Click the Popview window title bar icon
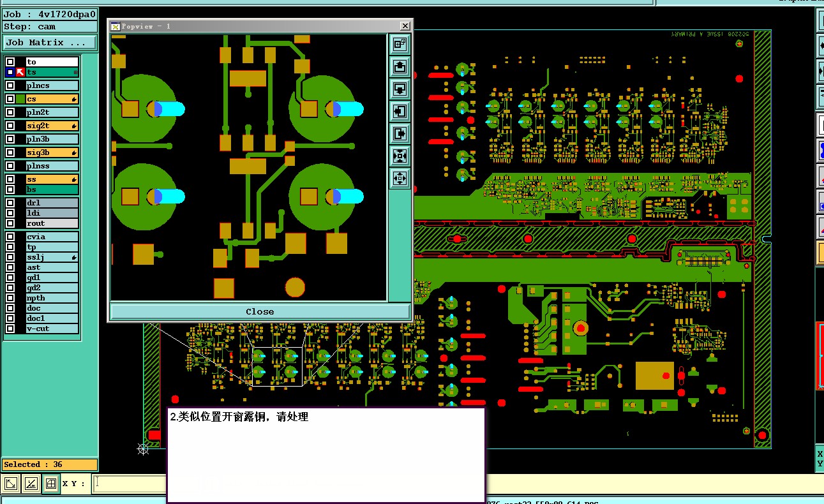This screenshot has width=824, height=504. [x=116, y=26]
